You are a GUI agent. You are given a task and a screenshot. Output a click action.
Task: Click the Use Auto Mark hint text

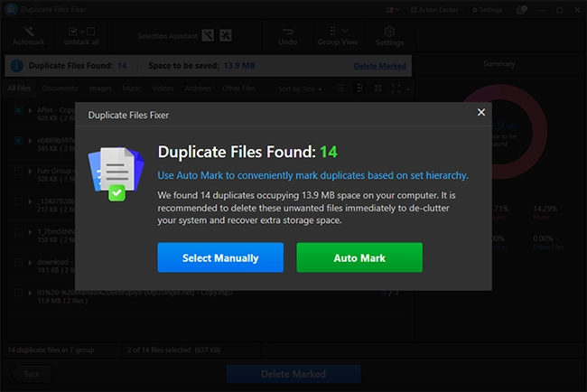click(x=312, y=175)
